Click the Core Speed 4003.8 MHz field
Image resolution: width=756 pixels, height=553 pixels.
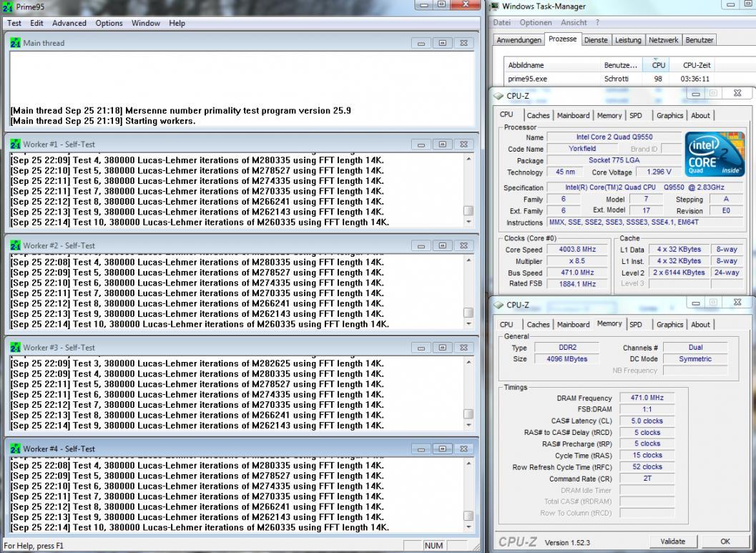(x=577, y=250)
